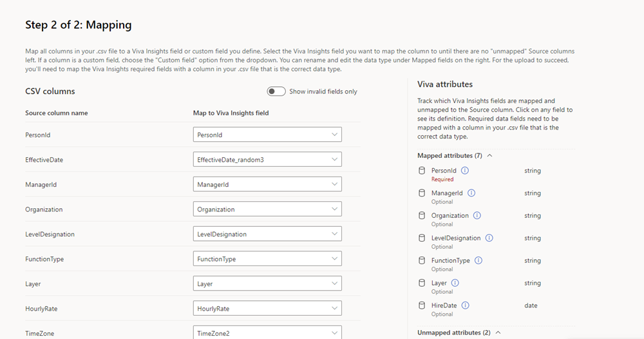
Task: Click the HireDate mapped attribute name
Action: (x=444, y=305)
